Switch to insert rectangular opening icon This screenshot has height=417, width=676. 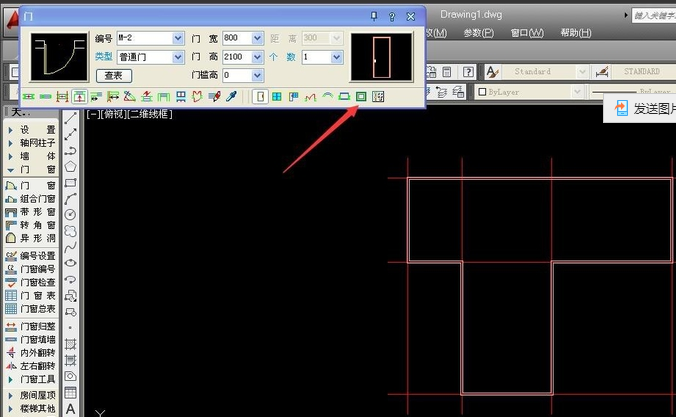click(x=361, y=97)
